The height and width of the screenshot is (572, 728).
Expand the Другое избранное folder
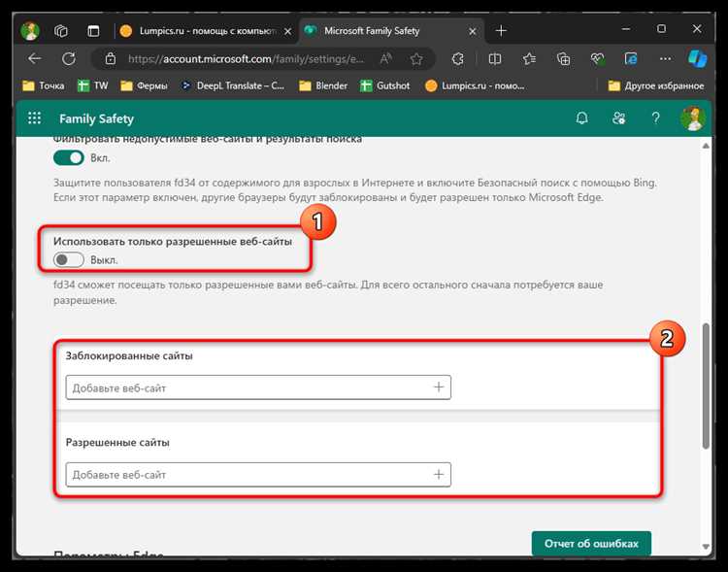coord(656,85)
